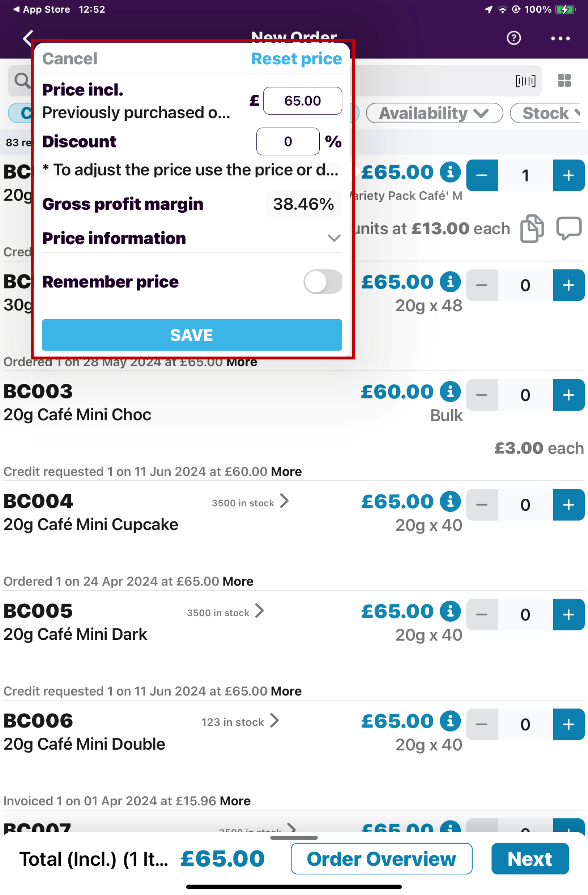Show price info for BC003 £60.00
Image resolution: width=588 pixels, height=895 pixels.
click(450, 392)
